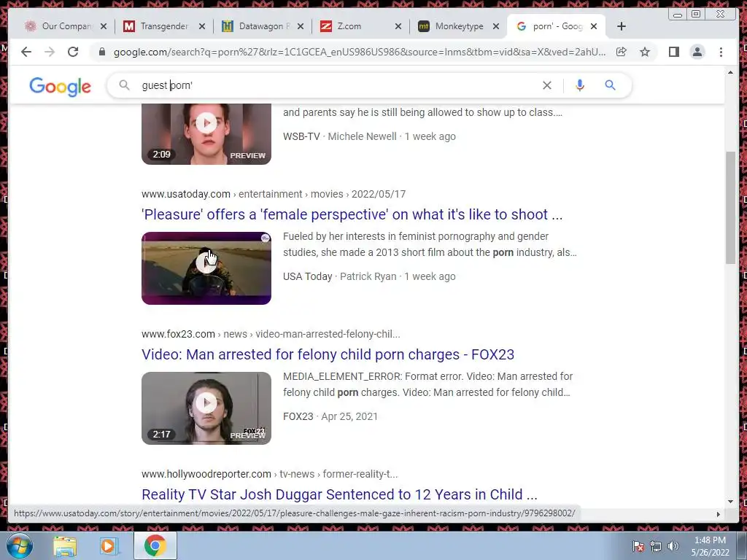The image size is (747, 560).
Task: Close the Transgender tab
Action: [202, 26]
